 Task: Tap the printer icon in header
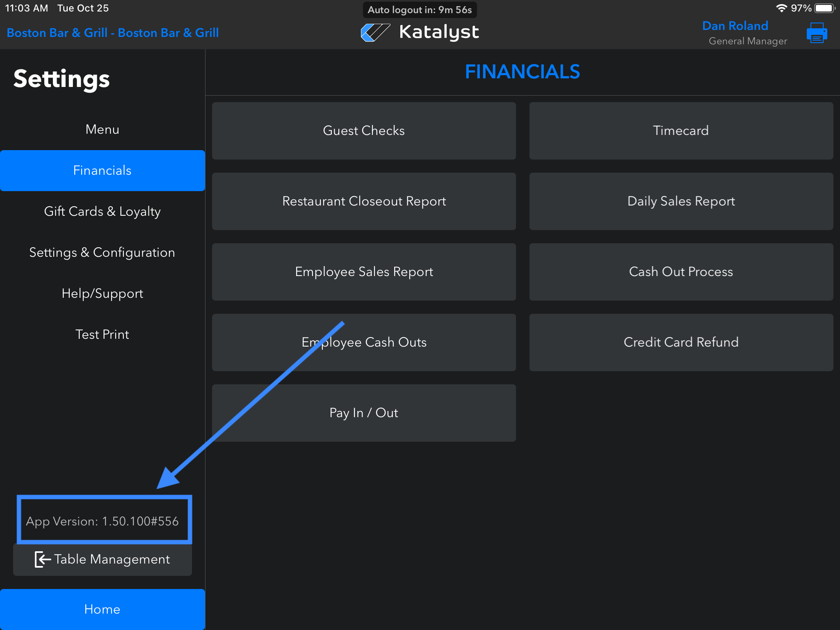coord(817,33)
